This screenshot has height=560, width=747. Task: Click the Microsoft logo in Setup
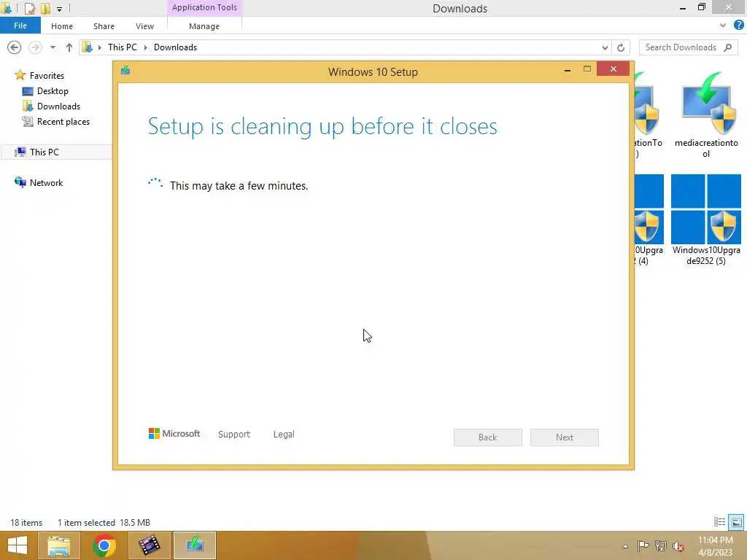click(174, 433)
